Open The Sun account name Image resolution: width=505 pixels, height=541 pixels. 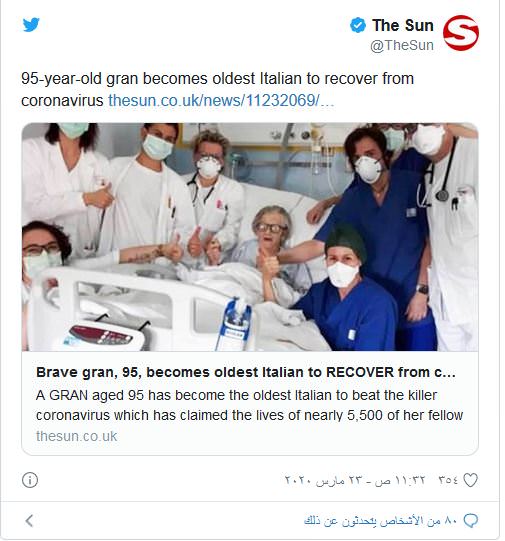(x=403, y=26)
